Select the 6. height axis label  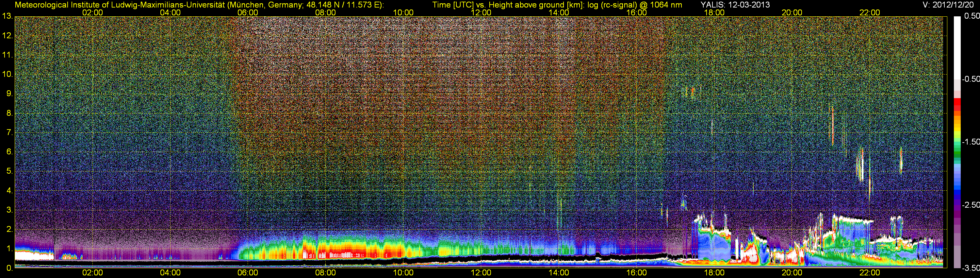[x=9, y=152]
